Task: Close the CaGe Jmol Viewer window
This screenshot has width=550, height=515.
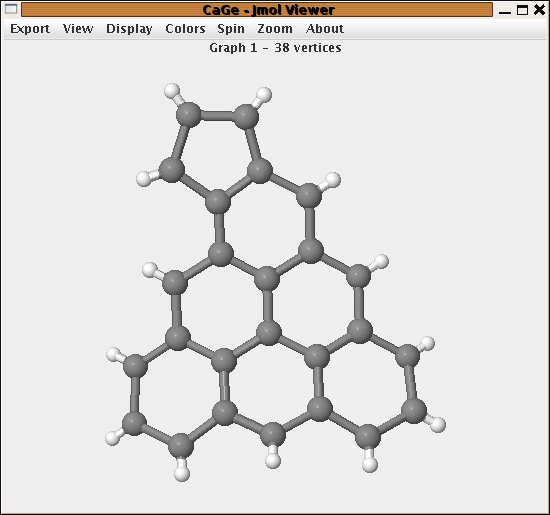Action: [539, 10]
